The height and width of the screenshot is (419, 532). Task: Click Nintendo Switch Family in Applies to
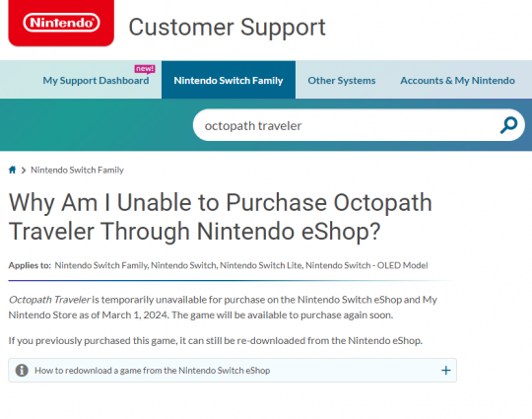pyautogui.click(x=101, y=265)
